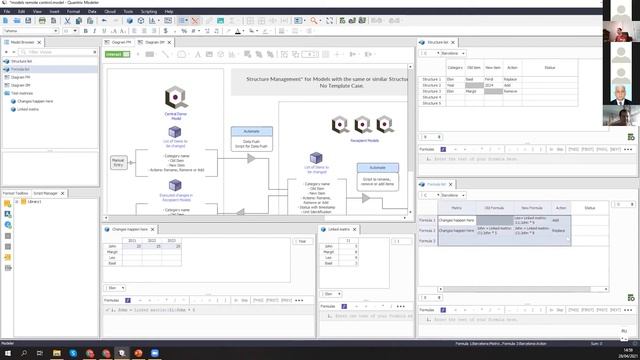Click the green table icon below Structure list grid
640x360 pixels.
(x=631, y=137)
